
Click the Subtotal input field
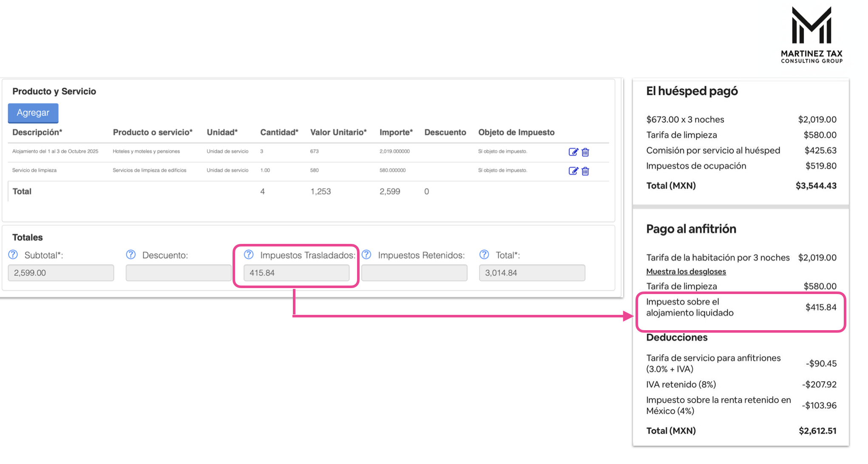61,273
